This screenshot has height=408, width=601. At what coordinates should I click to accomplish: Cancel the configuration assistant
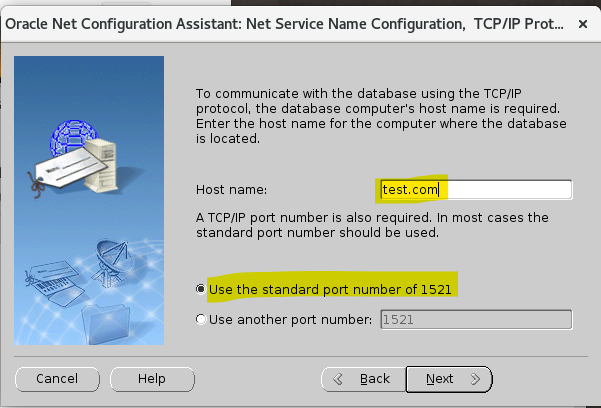point(57,379)
